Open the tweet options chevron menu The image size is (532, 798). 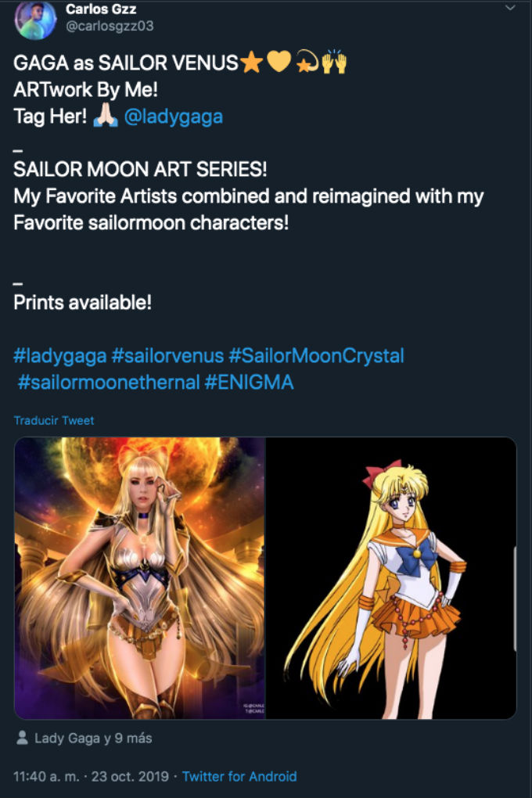point(511,8)
